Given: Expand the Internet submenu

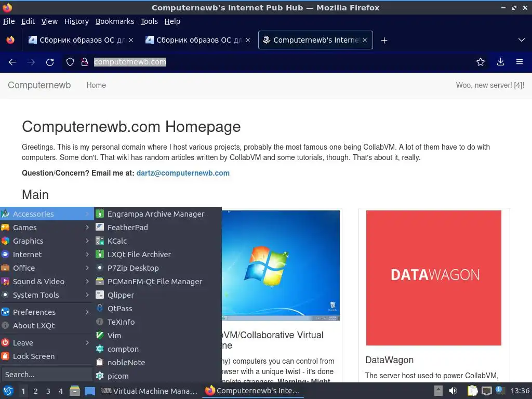Looking at the screenshot, I should coord(47,255).
